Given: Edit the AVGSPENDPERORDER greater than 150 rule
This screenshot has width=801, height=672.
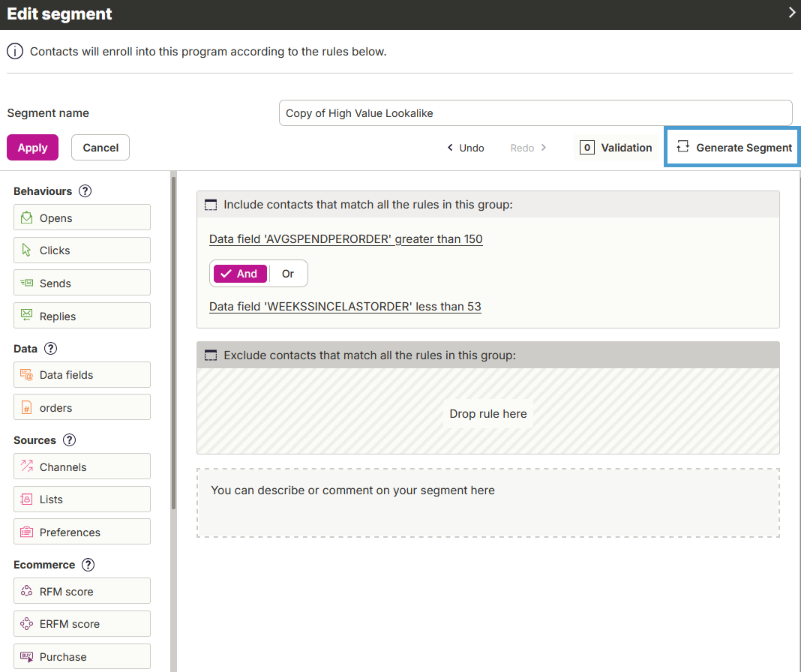Looking at the screenshot, I should click(346, 239).
